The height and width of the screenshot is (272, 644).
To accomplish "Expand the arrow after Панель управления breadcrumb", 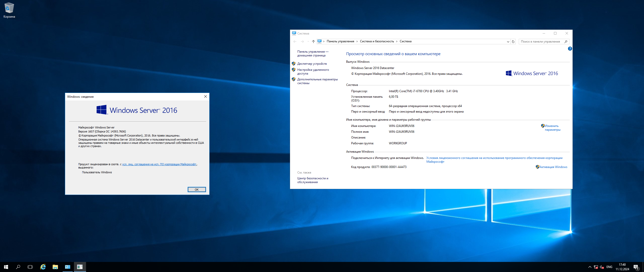I will [357, 41].
